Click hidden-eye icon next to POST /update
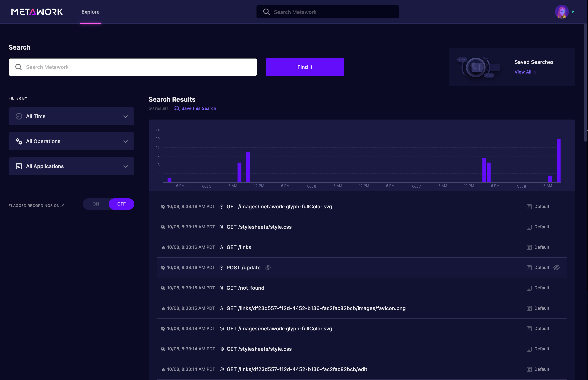588x380 pixels. 268,268
